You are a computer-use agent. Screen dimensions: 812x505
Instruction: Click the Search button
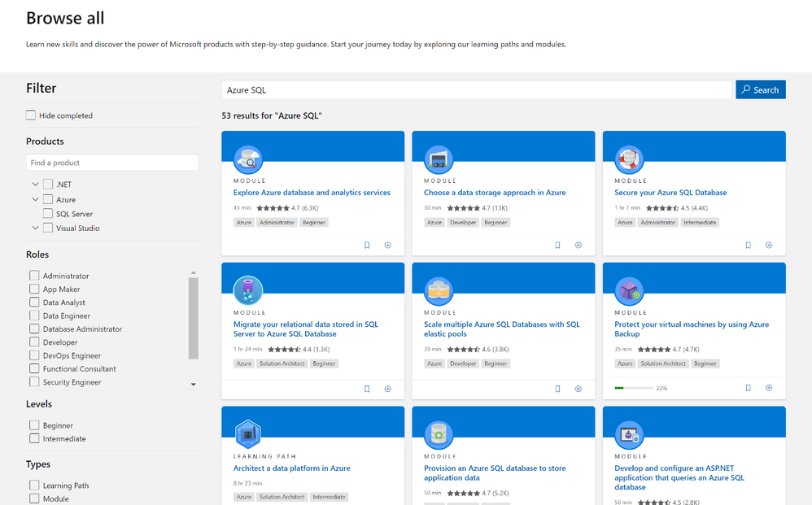coord(761,89)
